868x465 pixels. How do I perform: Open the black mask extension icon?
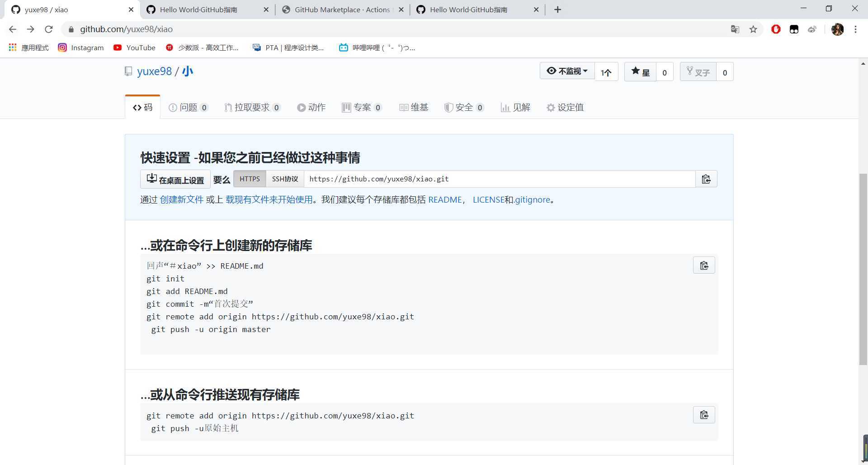click(794, 29)
